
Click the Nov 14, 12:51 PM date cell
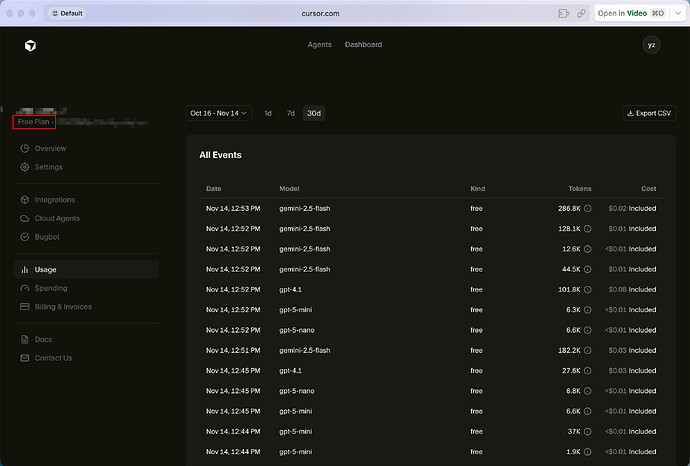(233, 350)
